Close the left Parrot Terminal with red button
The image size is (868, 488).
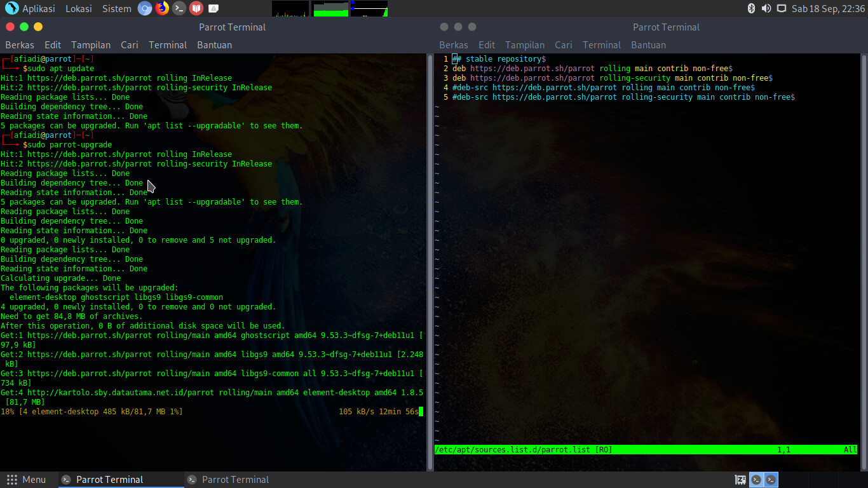pos(10,27)
